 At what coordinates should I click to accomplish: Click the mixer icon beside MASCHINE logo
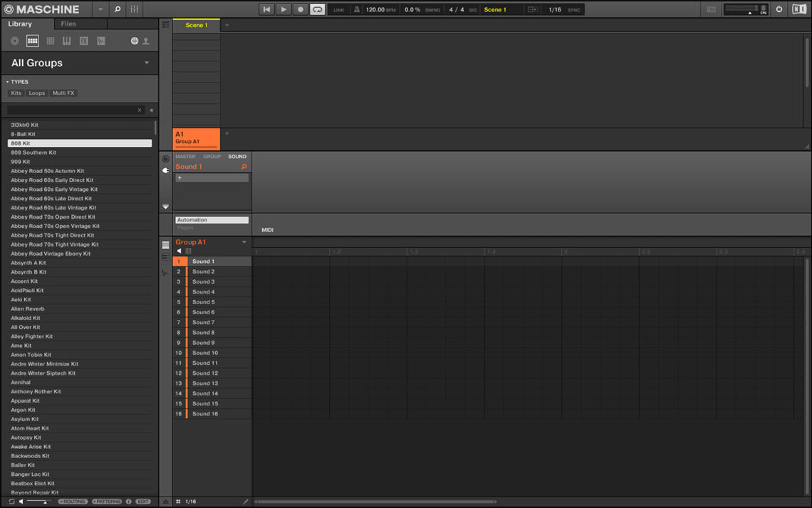point(134,9)
